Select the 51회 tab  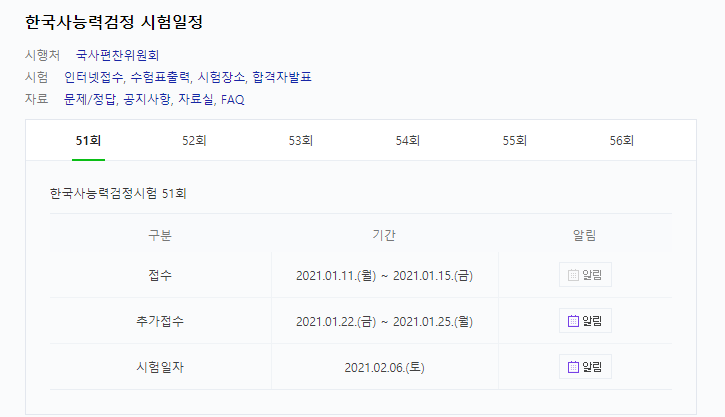[88, 141]
